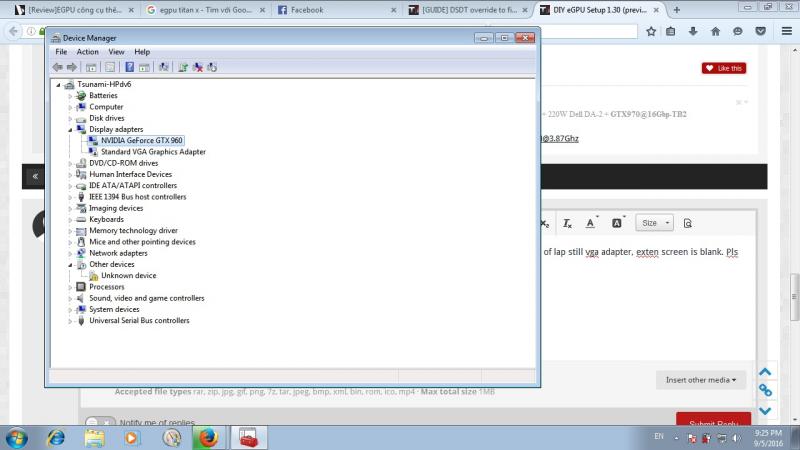Expand the Disk drives category
This screenshot has width=800, height=450.
(x=70, y=118)
